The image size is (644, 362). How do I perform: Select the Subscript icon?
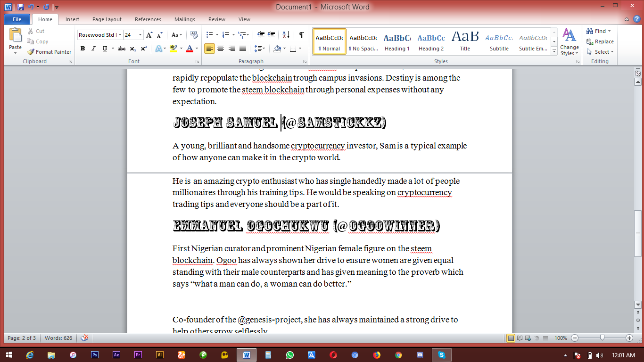(132, 49)
